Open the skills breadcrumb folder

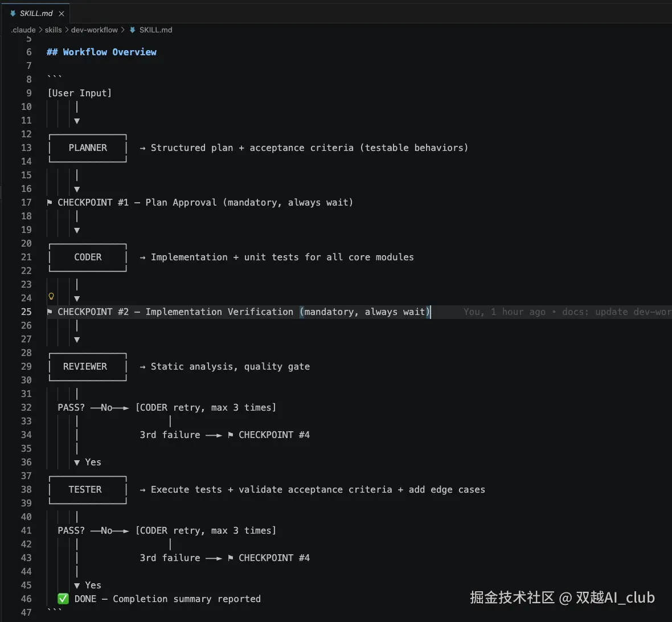tap(53, 30)
